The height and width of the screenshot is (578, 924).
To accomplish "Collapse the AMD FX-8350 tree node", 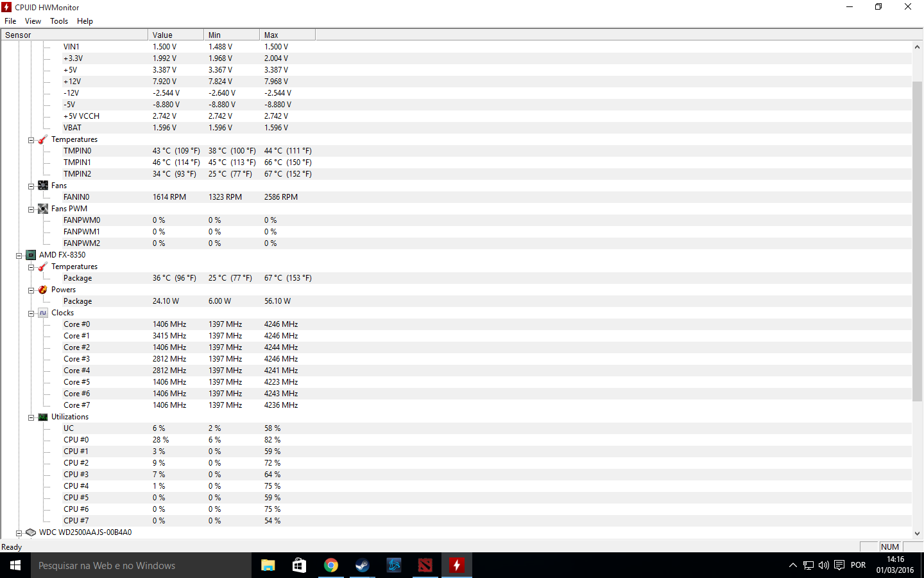I will click(19, 256).
